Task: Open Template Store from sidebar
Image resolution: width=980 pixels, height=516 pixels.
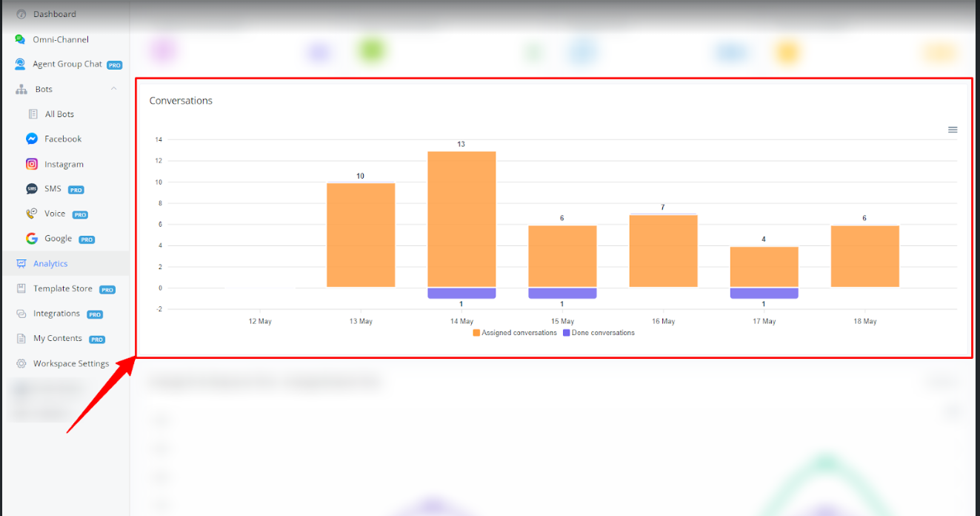Action: [62, 289]
